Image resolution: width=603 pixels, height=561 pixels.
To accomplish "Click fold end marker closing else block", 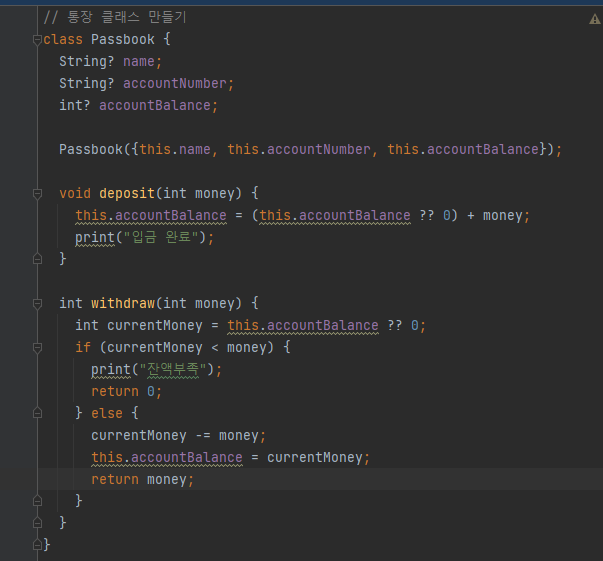I will (37, 501).
